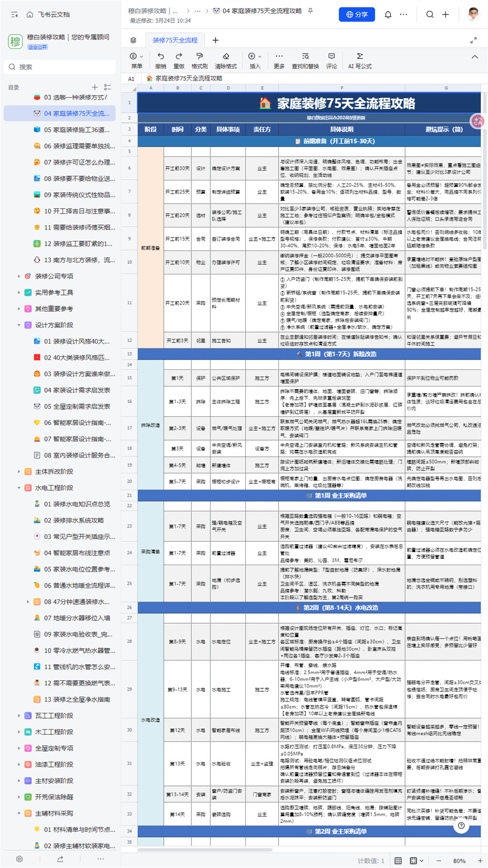Screen dimensions: 488x868
Task: Open 10 开工择吉日与注意事 document
Action: click(x=60, y=211)
